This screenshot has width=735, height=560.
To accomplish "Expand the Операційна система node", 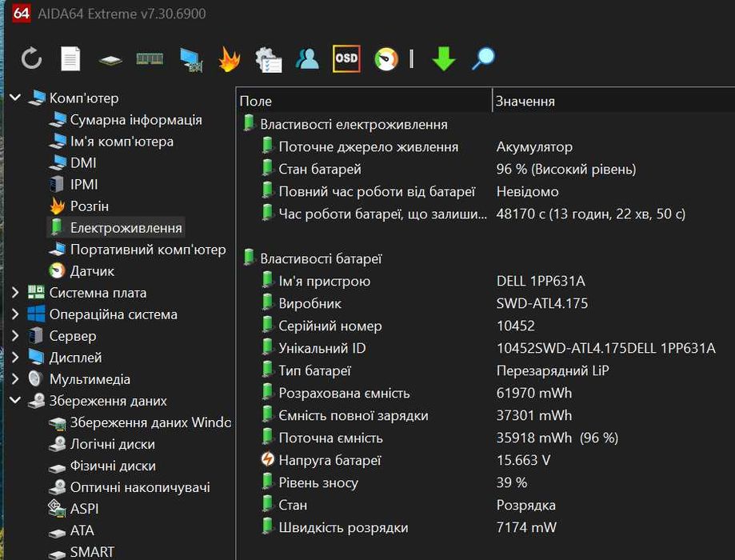I will tap(15, 314).
